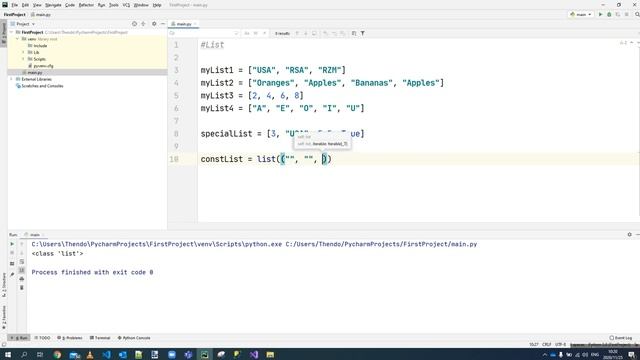Place cursor in the constList line
Image resolution: width=640 pixels, height=360 pixels.
[266, 159]
